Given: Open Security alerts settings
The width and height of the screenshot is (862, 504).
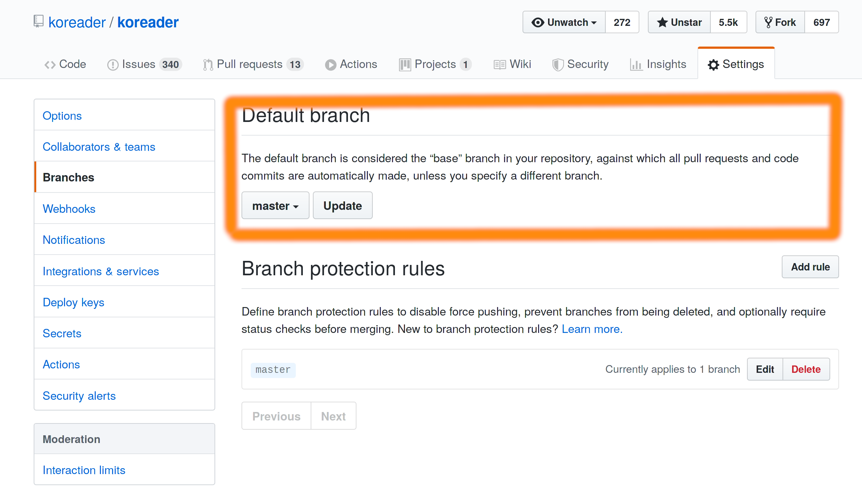Looking at the screenshot, I should (124, 395).
